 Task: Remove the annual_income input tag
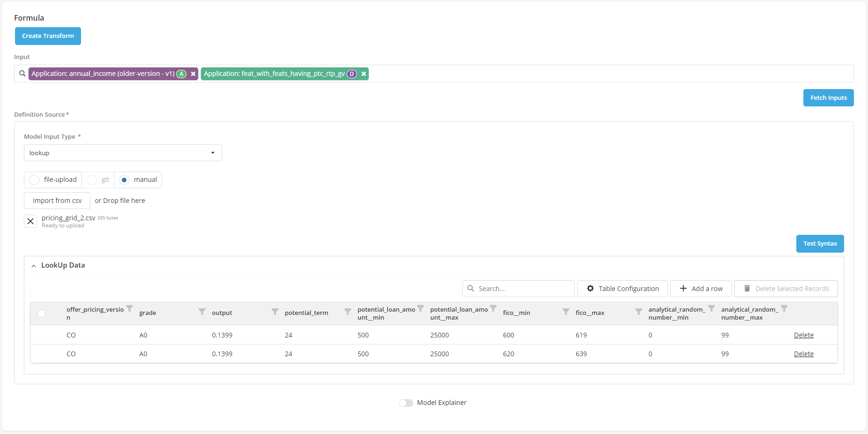click(x=193, y=74)
